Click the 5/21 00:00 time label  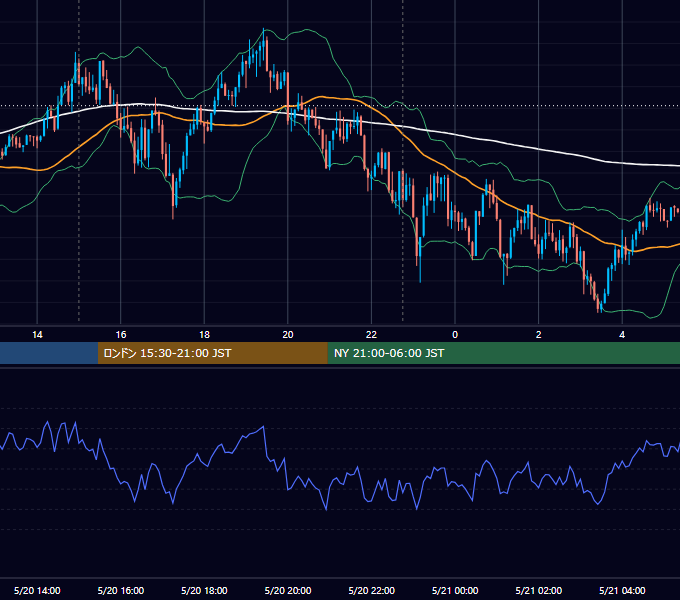tap(455, 590)
